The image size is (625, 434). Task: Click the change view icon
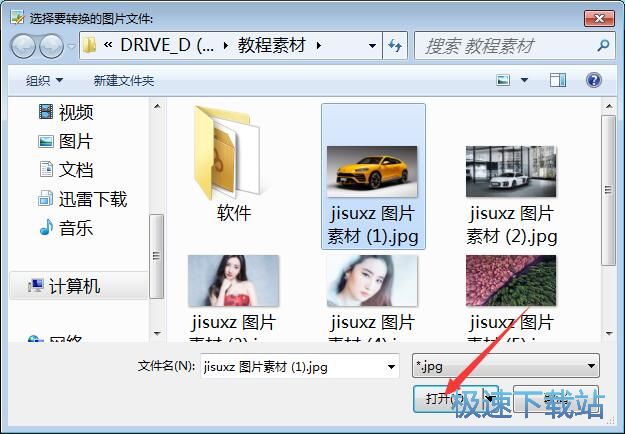pos(503,80)
